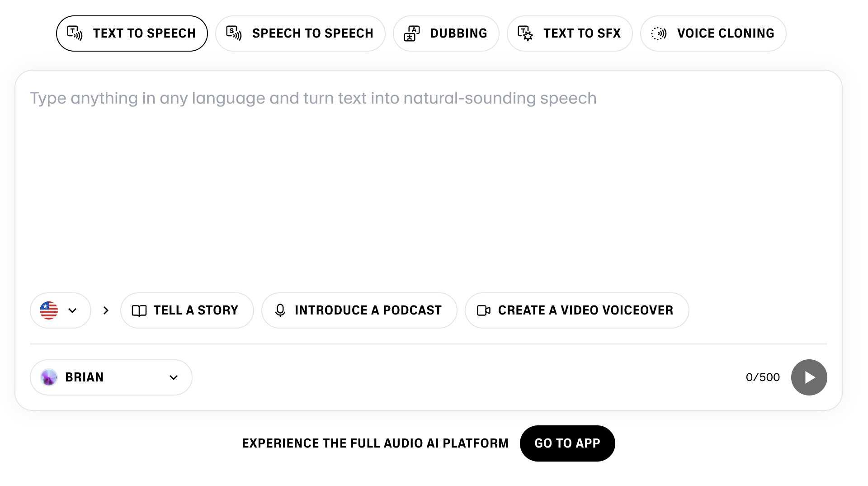Focus the text input area
868x486 pixels.
click(x=428, y=181)
